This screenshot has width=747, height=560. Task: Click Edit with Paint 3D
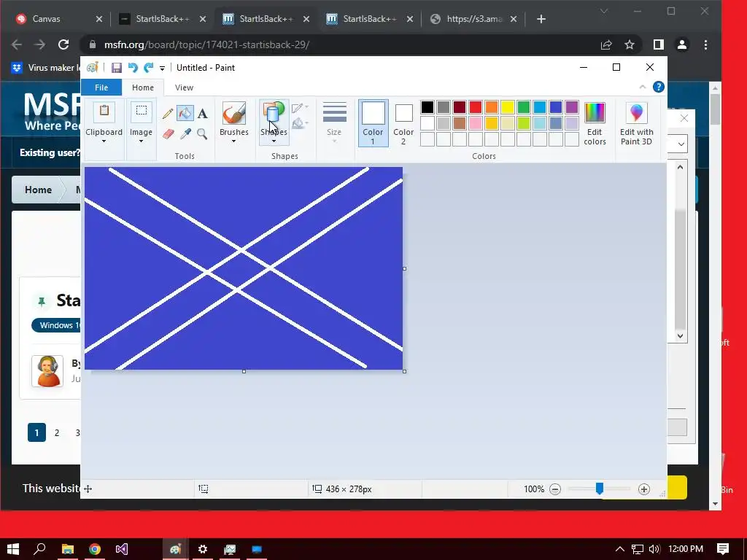(636, 122)
